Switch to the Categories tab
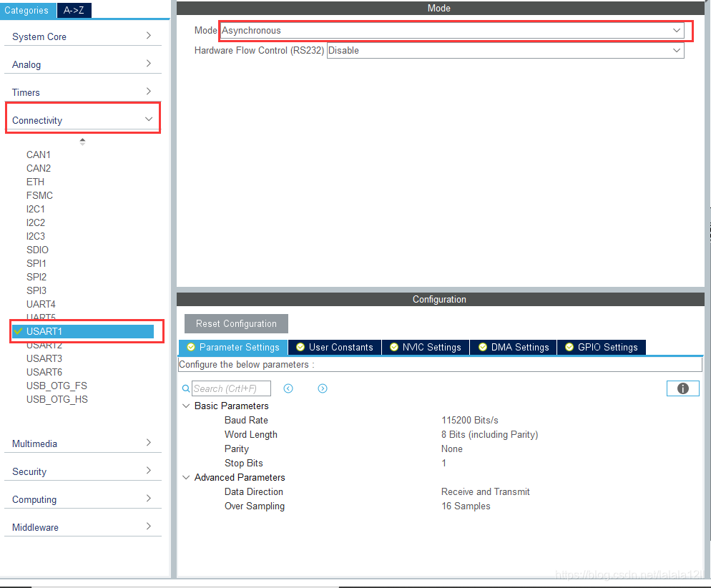The image size is (711, 588). click(28, 11)
